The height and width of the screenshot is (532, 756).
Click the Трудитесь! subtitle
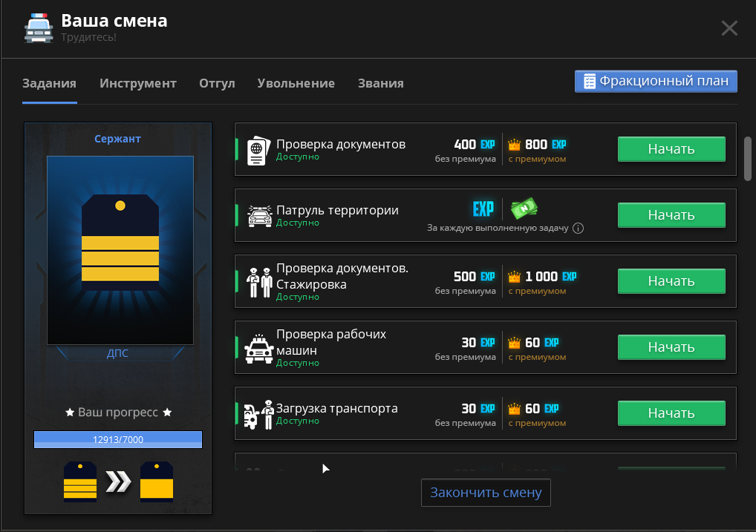(88, 37)
